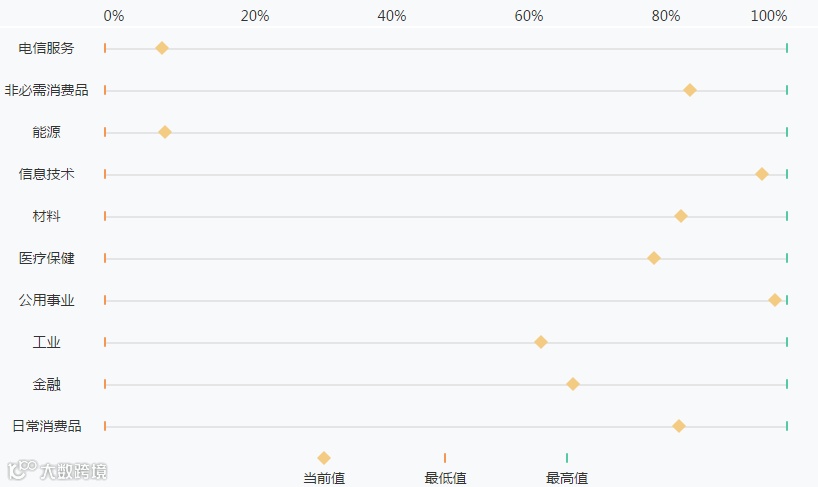This screenshot has width=818, height=487.
Task: Click the green max marker on 金融 row
Action: (787, 384)
